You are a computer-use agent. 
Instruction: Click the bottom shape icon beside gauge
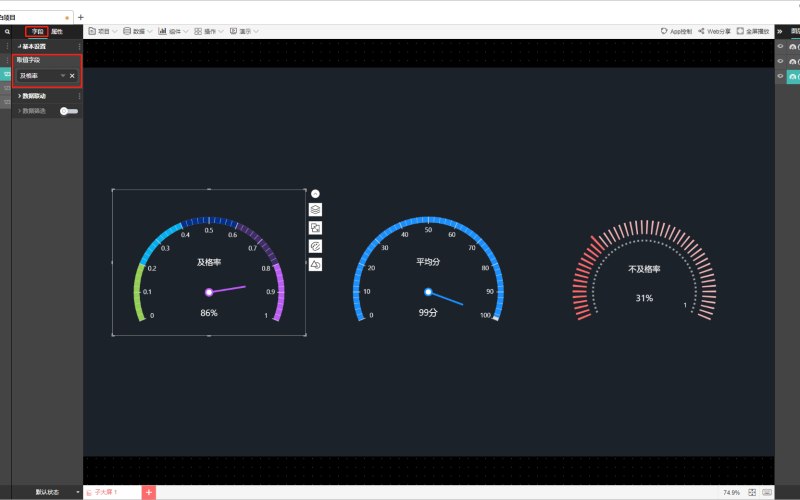(315, 264)
